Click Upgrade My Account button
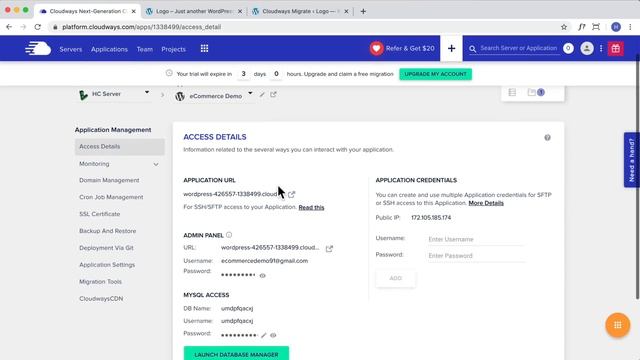The width and height of the screenshot is (640, 360). (x=436, y=74)
